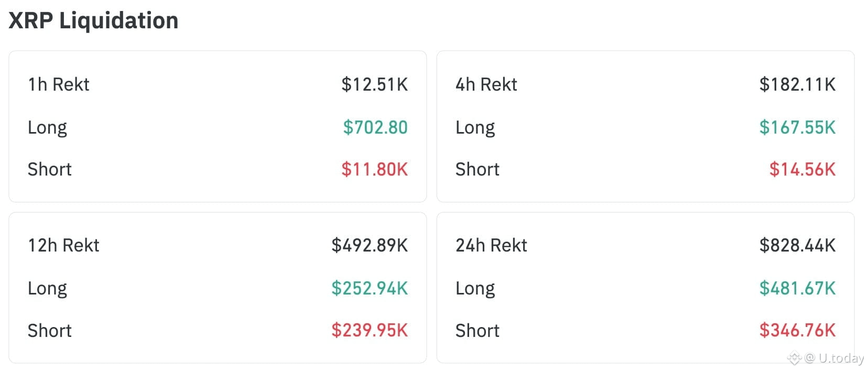Click the 12h short value $239.95K

(x=370, y=330)
